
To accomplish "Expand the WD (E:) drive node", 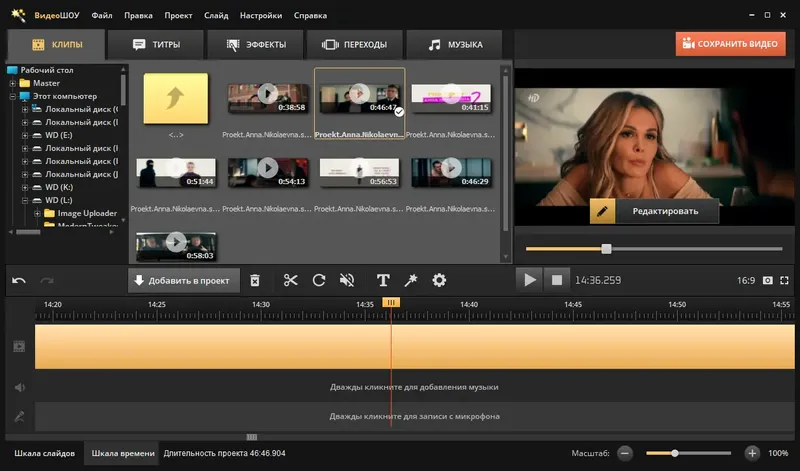I will (24, 135).
